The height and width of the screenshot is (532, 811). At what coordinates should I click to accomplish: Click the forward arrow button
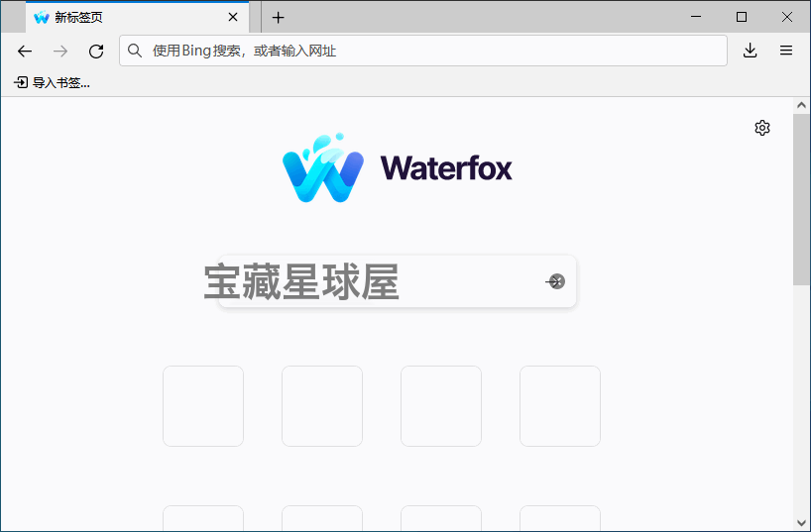(x=60, y=51)
